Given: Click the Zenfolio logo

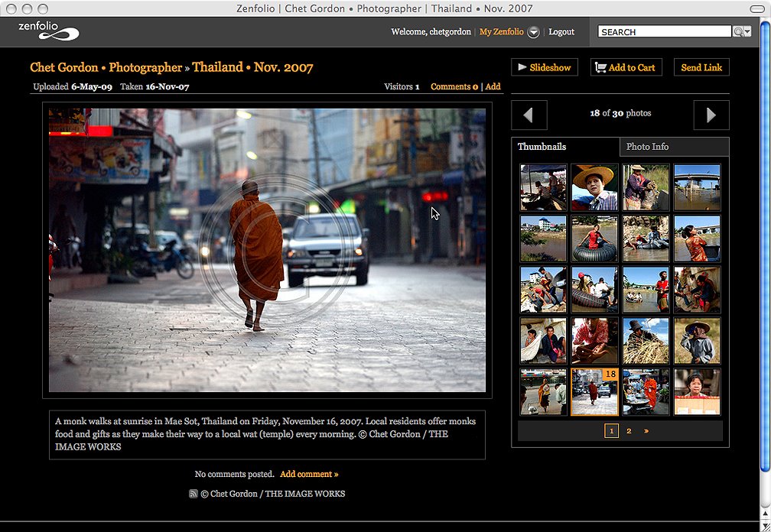Looking at the screenshot, I should [x=48, y=31].
